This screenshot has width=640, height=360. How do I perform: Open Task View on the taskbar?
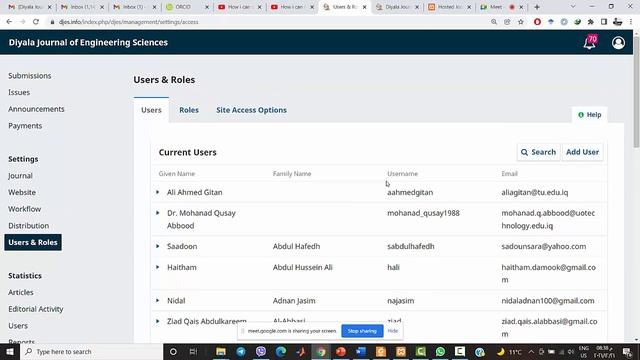point(193,351)
